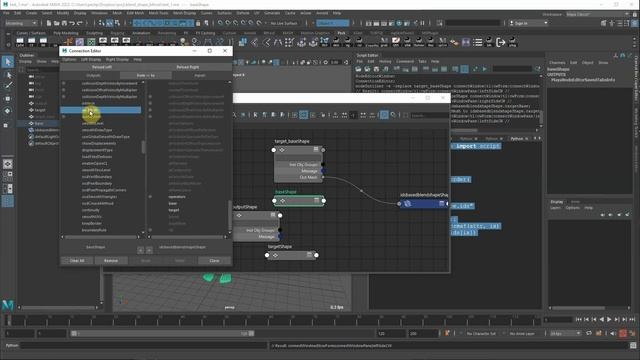Open the No Character Set dropdown
The height and width of the screenshot is (360, 640).
tap(482, 333)
